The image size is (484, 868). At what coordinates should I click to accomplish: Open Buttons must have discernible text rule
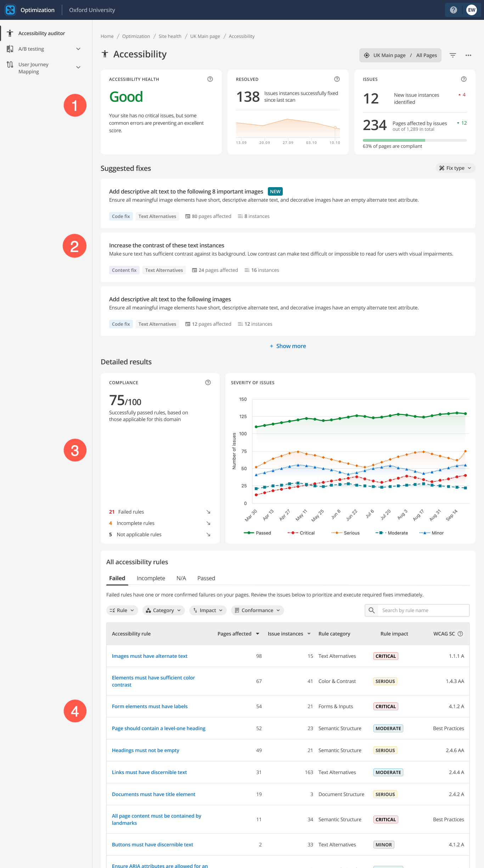(x=153, y=845)
